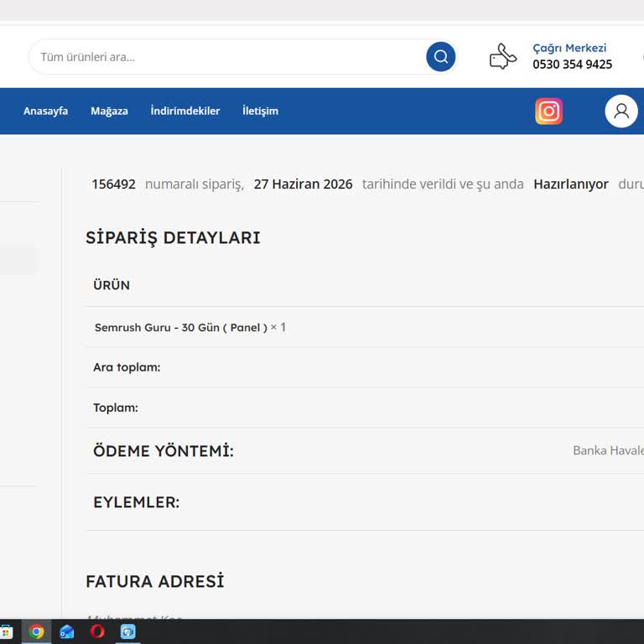Open the user account profile icon

pos(621,111)
